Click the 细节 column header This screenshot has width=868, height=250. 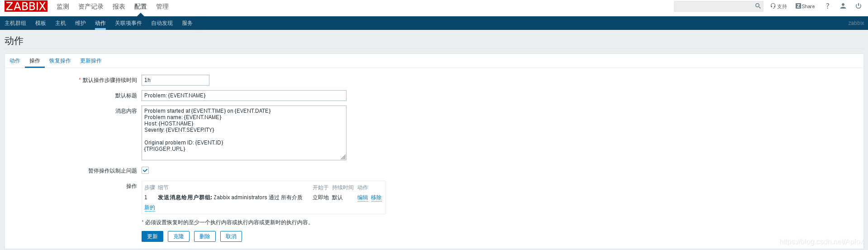[163, 187]
